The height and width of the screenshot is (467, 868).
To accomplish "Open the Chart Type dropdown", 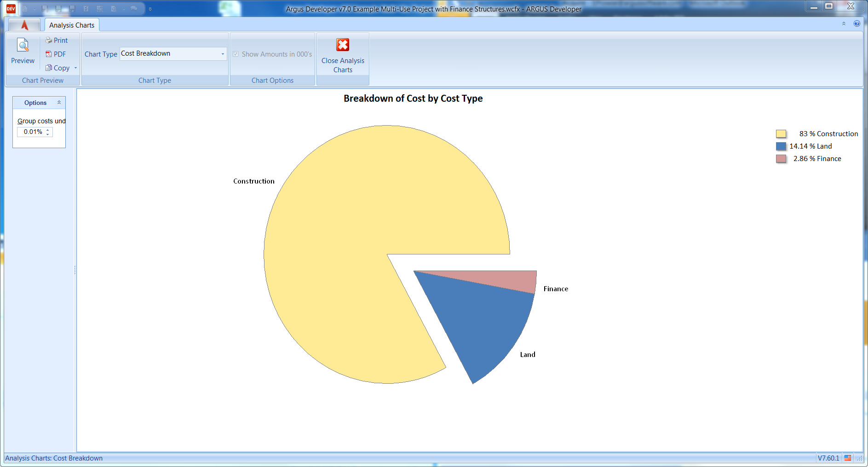I will tap(222, 53).
